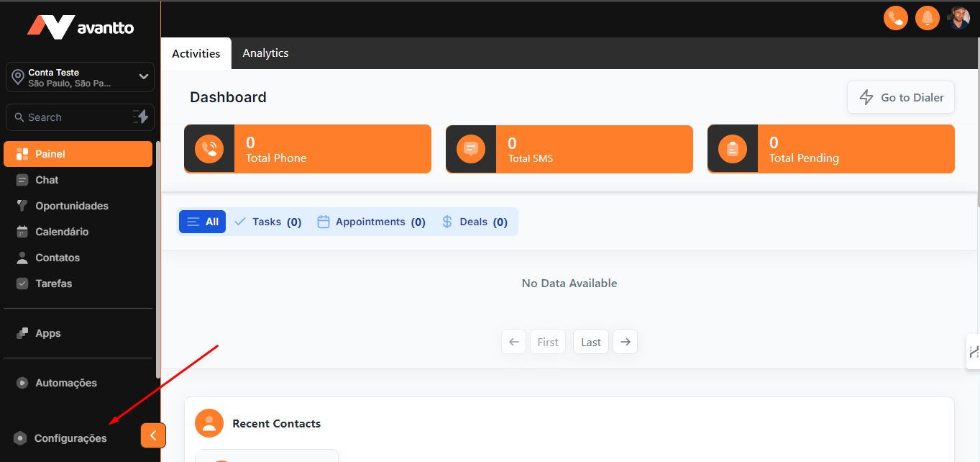Open Automações in the sidebar
Viewport: 980px width, 462px height.
(x=65, y=383)
